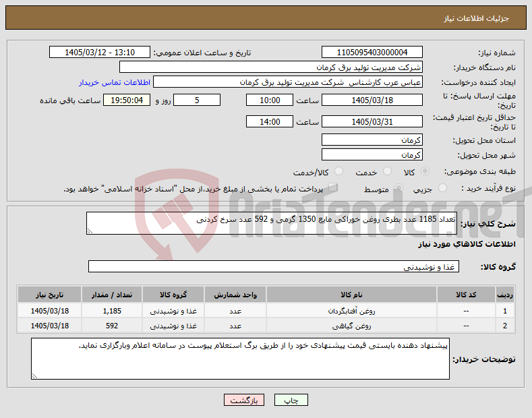Click the تعداد / مقدار column header

(112, 295)
